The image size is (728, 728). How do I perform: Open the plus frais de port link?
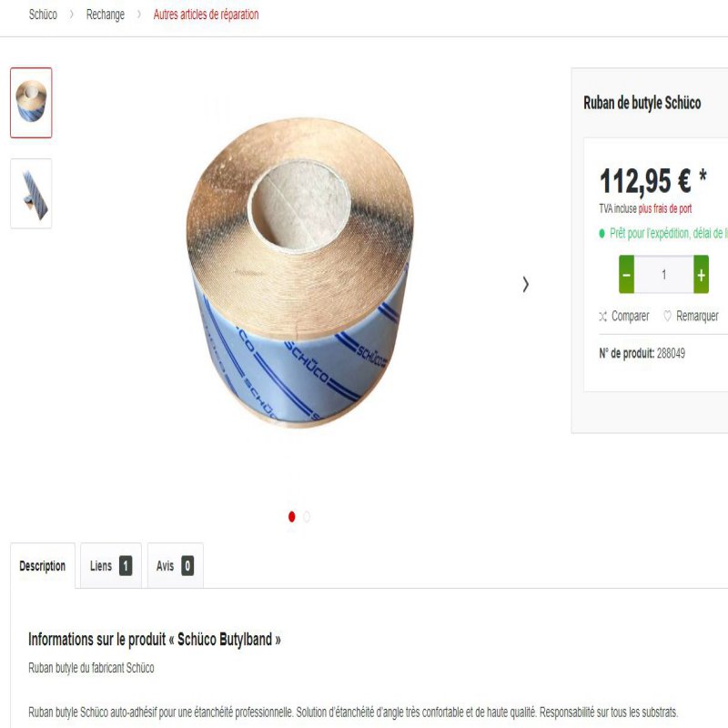pyautogui.click(x=665, y=209)
